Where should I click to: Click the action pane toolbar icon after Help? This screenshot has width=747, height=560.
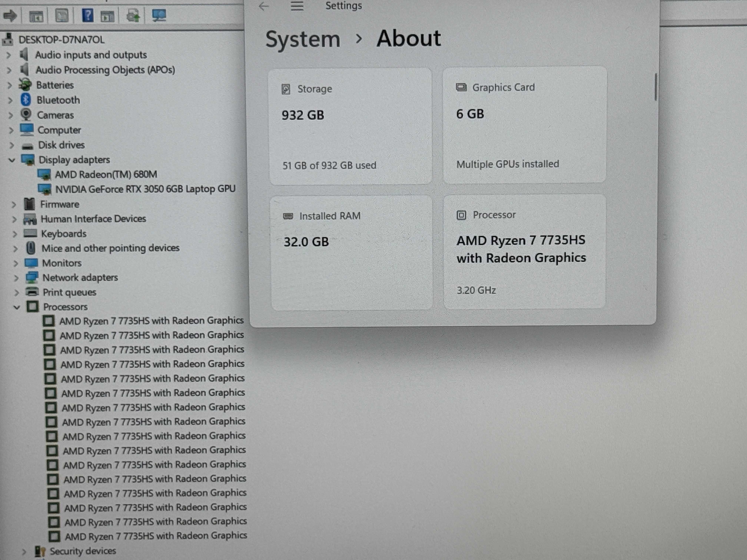point(107,16)
